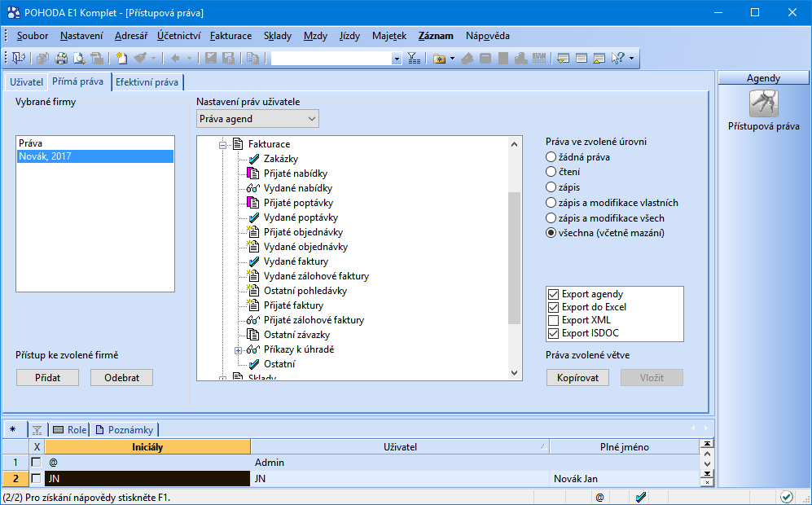Create a new record with the new page icon
812x505 pixels.
point(121,58)
